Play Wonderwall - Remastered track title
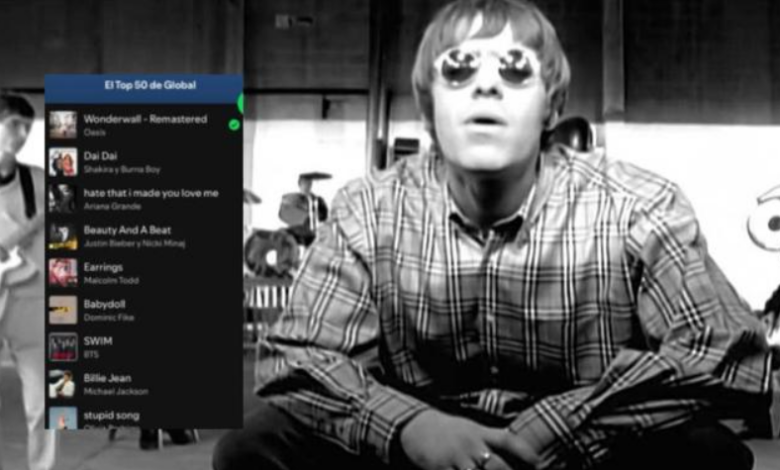 145,119
